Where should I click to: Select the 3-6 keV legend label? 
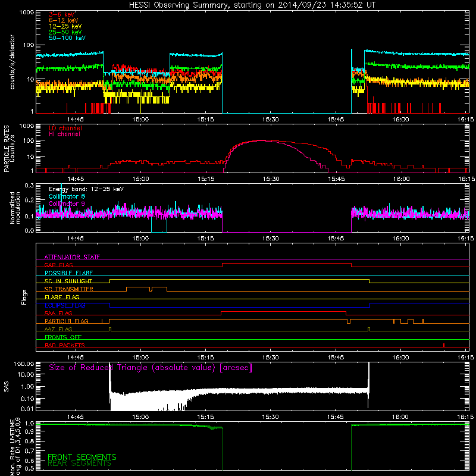coord(62,15)
